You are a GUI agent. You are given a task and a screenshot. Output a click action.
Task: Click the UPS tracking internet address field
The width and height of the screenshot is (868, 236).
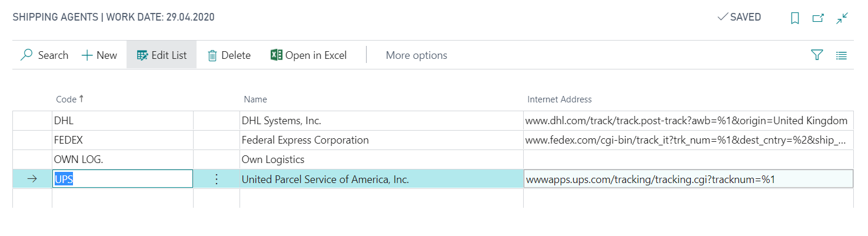[x=689, y=179]
